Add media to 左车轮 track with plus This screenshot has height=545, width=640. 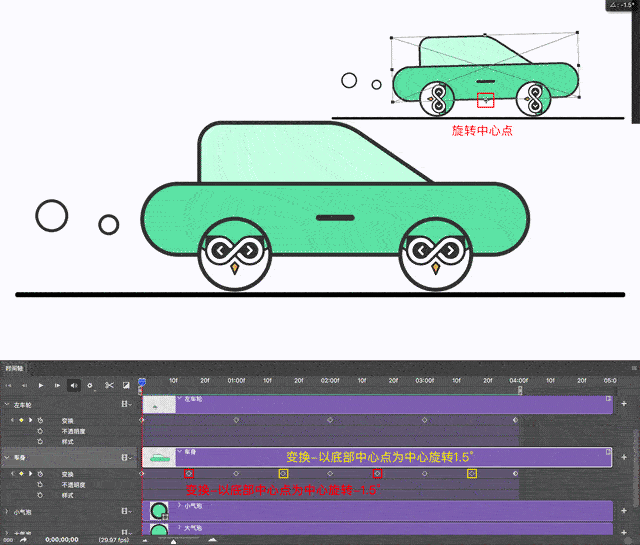(624, 404)
